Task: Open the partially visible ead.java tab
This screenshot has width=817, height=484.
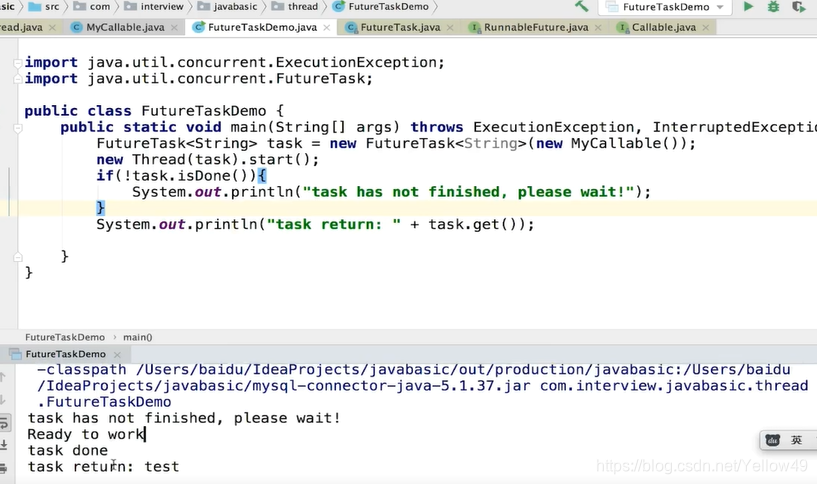Action: click(21, 27)
